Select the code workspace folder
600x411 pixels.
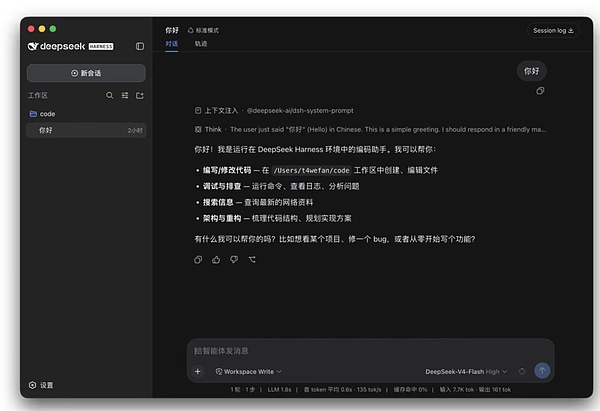tap(42, 114)
